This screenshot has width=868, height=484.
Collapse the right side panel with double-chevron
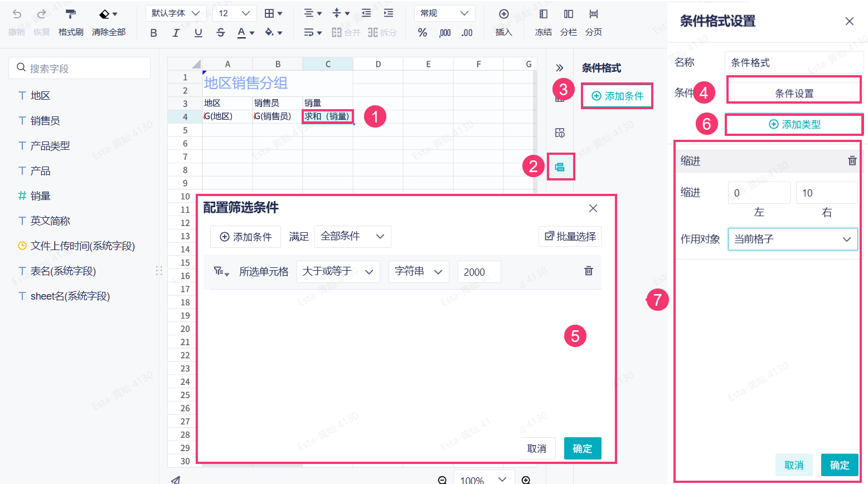pyautogui.click(x=560, y=68)
